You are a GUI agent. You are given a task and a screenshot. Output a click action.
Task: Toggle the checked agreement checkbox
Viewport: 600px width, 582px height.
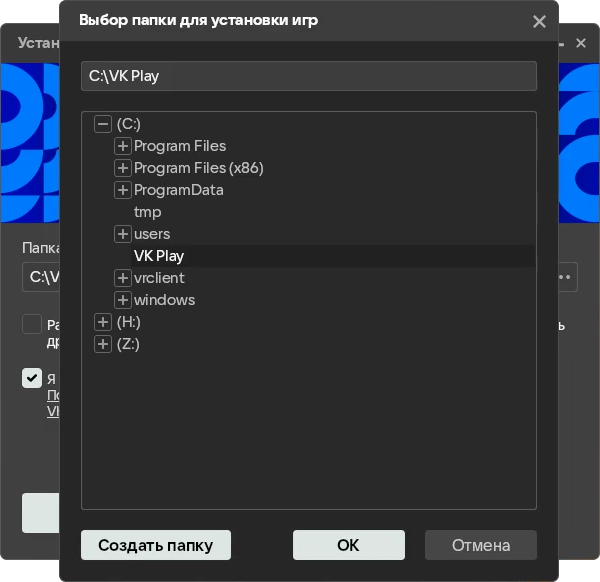[32, 378]
